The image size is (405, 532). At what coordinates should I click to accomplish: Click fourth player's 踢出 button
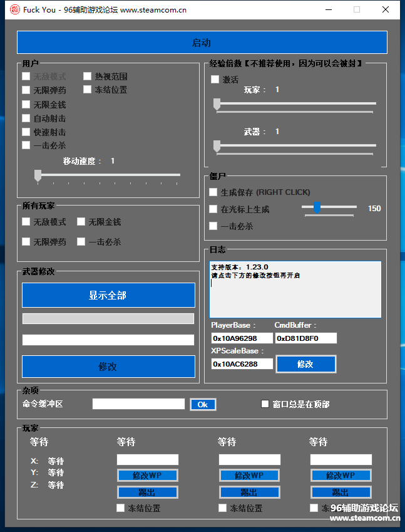point(341,493)
